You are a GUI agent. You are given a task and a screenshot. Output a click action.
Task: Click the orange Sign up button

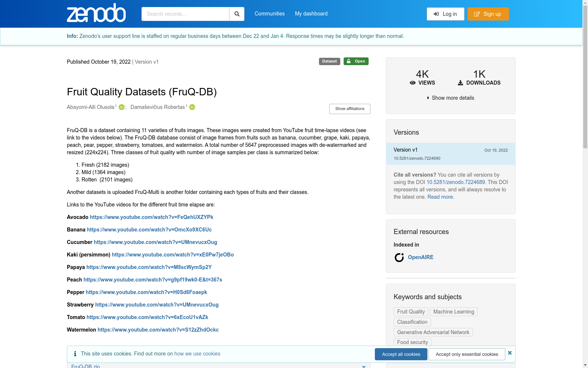tap(488, 14)
